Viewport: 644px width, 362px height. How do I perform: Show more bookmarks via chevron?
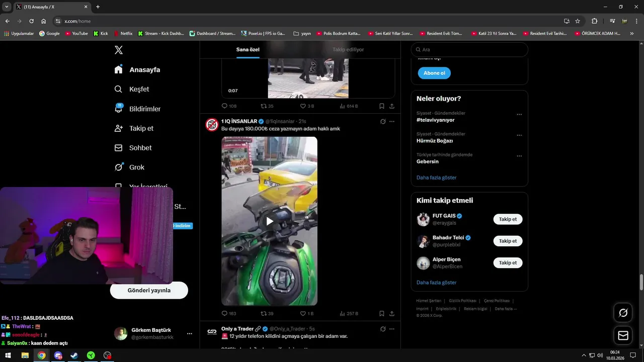tap(632, 33)
